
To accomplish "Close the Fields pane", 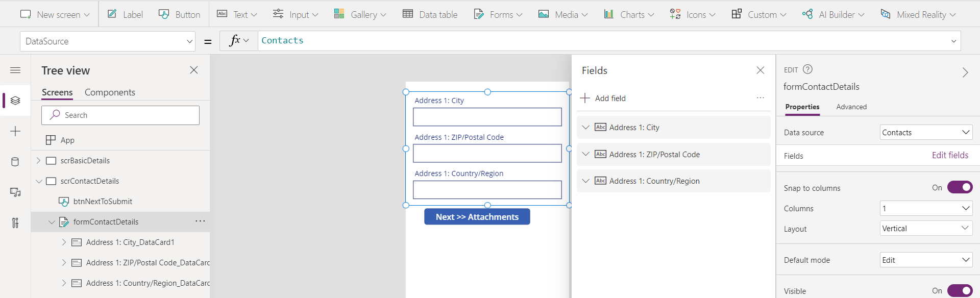I will point(761,70).
